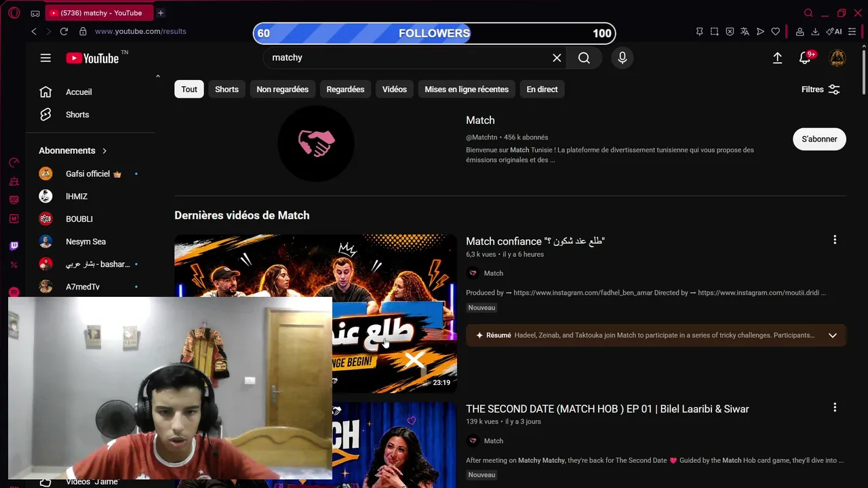
Task: Open the ad blocker shield icon
Action: coord(730,31)
